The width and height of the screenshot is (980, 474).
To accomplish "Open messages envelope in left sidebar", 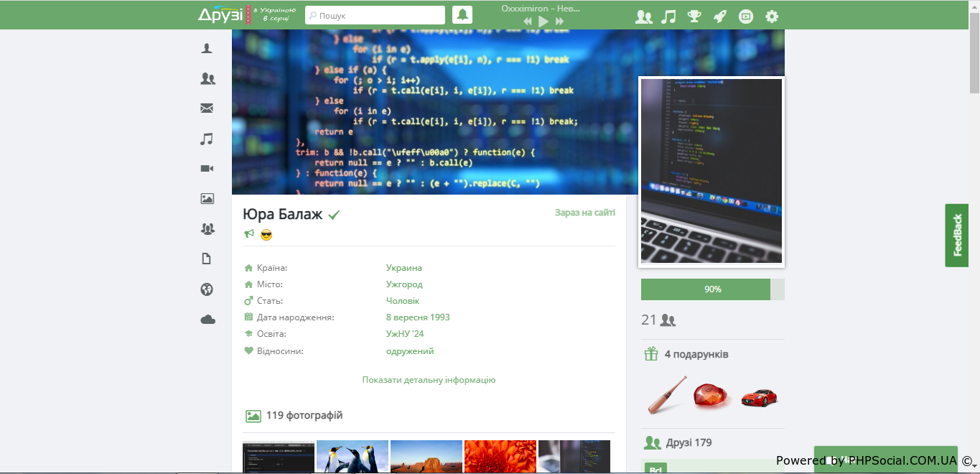I will click(x=207, y=108).
